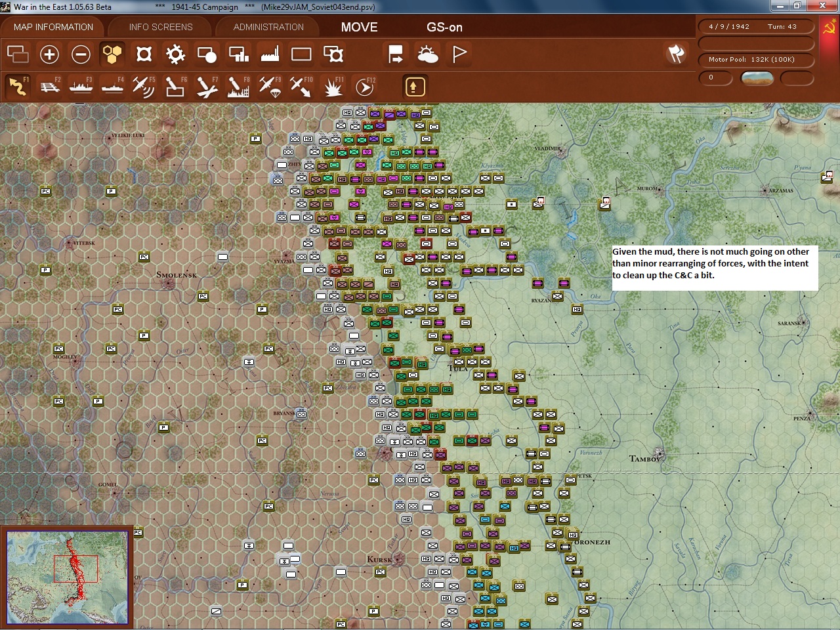840x630 pixels.
Task: Select F2 rail movement mode
Action: pos(49,87)
